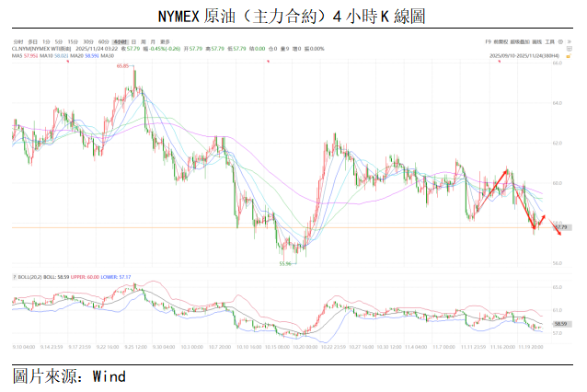The height and width of the screenshot is (392, 587).
Task: Switch to the 15分 period chart
Action: pyautogui.click(x=73, y=42)
